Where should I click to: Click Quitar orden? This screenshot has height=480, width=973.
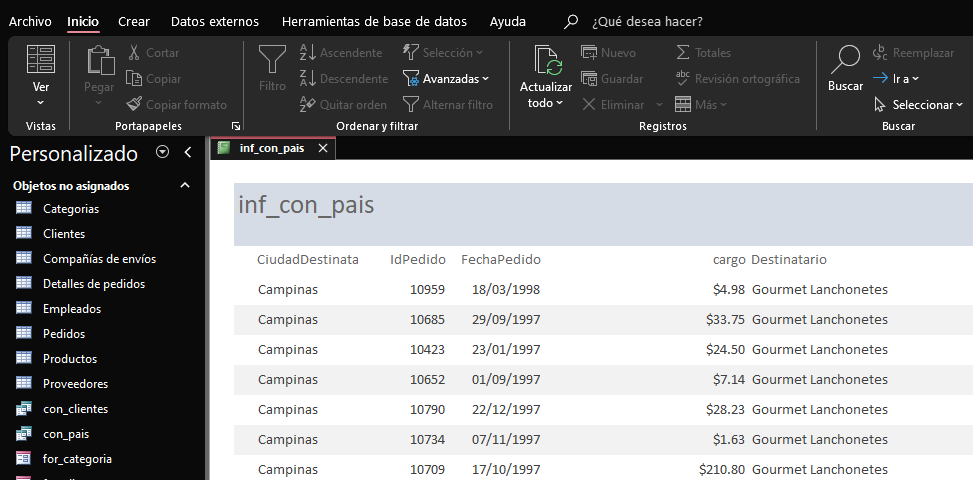343,105
